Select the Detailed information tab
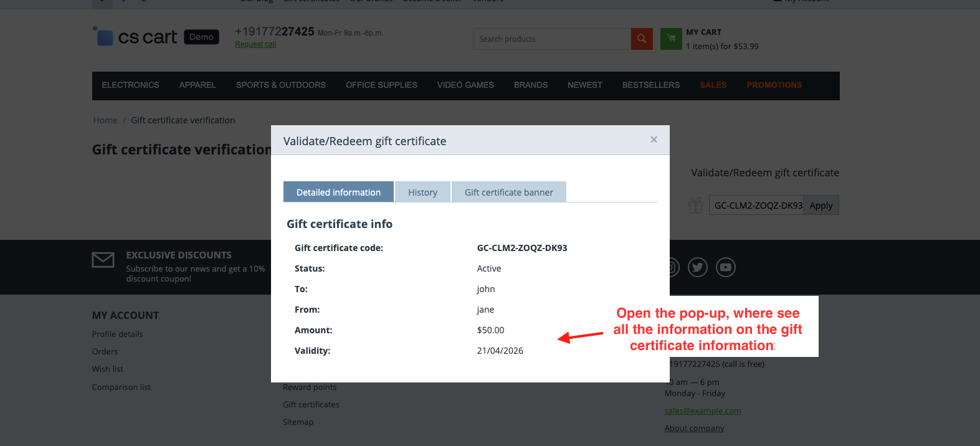Viewport: 980px width, 446px height. (x=338, y=192)
